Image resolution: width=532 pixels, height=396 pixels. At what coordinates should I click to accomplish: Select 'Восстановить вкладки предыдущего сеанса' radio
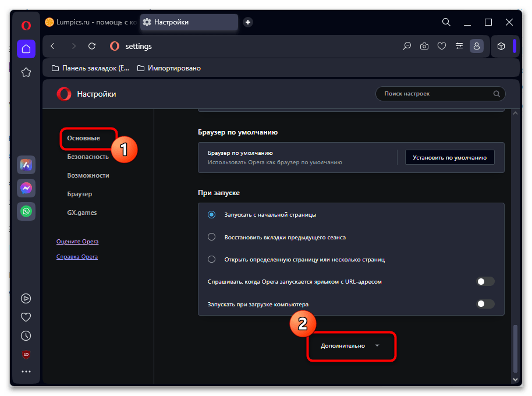211,237
